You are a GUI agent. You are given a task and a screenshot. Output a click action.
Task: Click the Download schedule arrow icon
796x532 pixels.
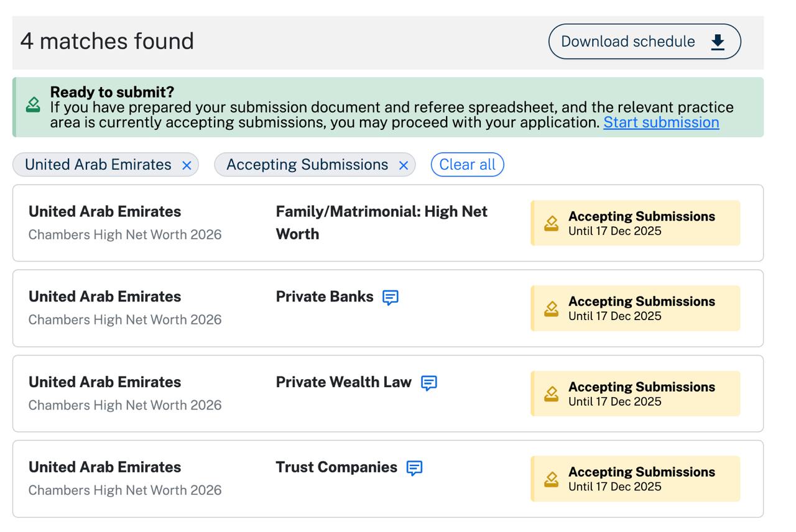[x=718, y=42]
